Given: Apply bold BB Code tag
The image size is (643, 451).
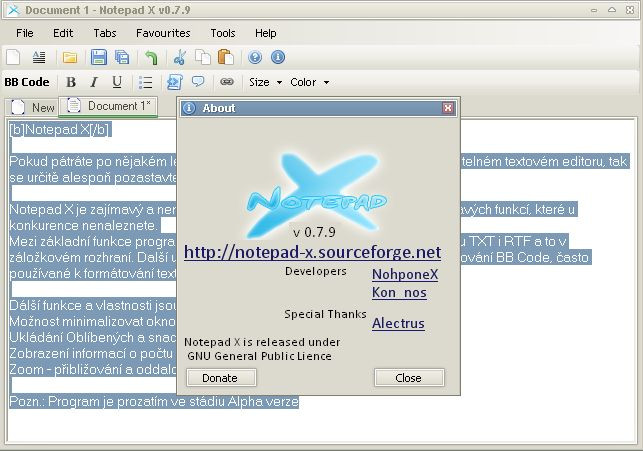Looking at the screenshot, I should click(71, 82).
